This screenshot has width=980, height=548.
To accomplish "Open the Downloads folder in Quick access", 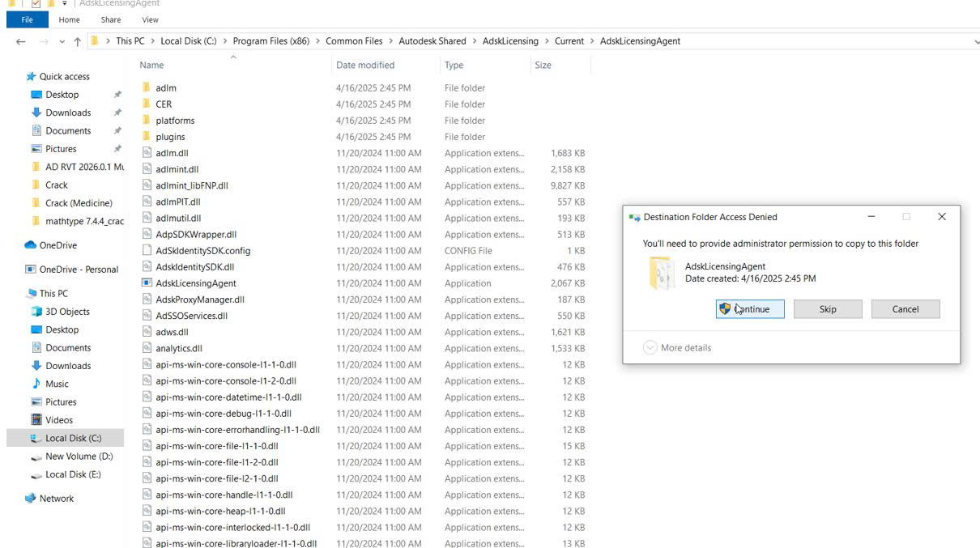I will click(x=68, y=113).
